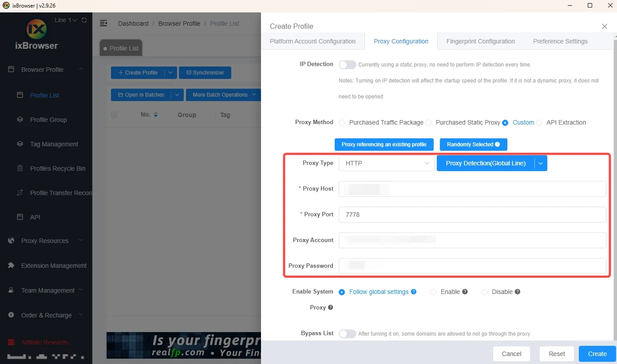Click the Browser Profile sidebar icon
Viewport: 617px width, 364px height.
click(11, 70)
